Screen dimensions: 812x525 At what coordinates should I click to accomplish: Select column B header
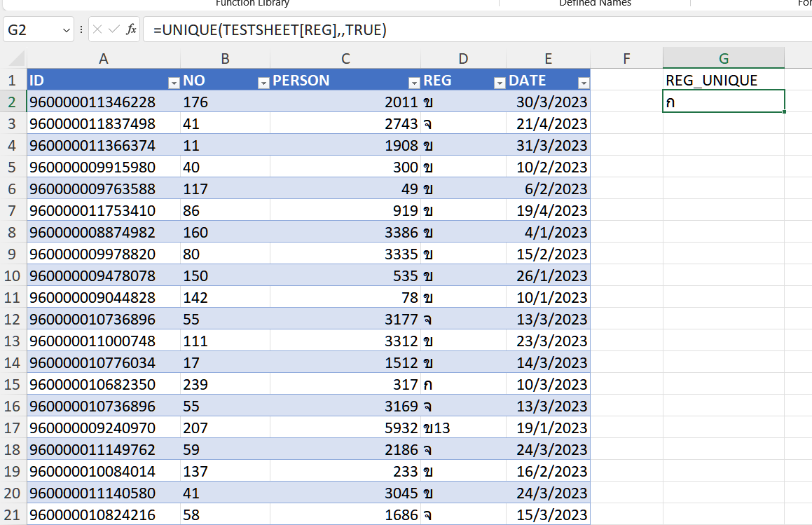point(226,59)
